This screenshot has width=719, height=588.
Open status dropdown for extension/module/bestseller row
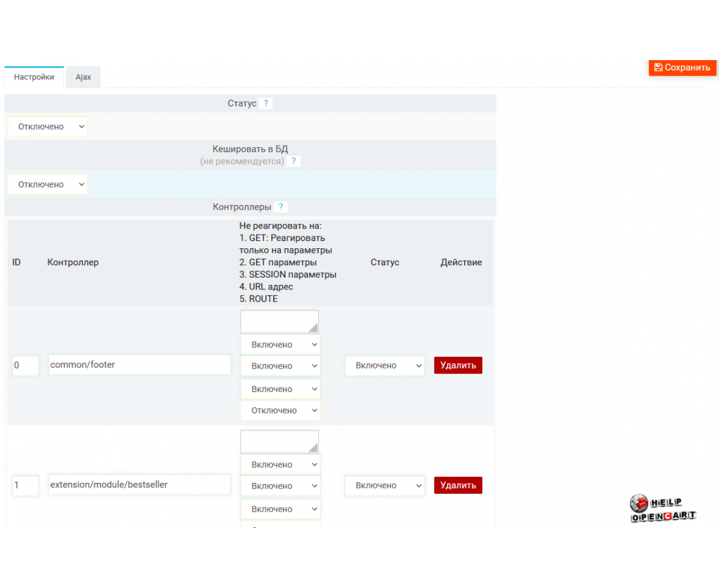[384, 486]
